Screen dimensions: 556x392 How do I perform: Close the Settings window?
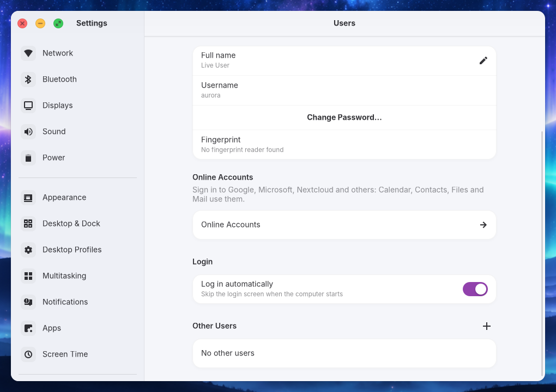[x=22, y=24]
